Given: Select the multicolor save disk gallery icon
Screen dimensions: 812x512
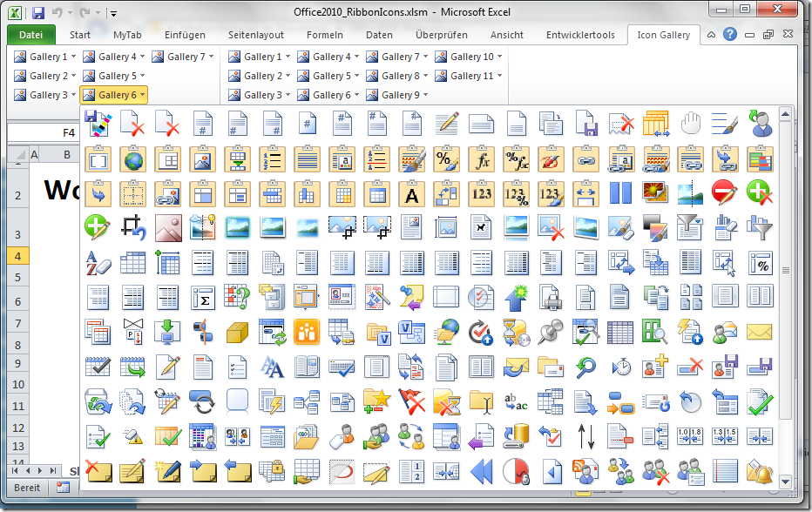Looking at the screenshot, I should [x=98, y=124].
